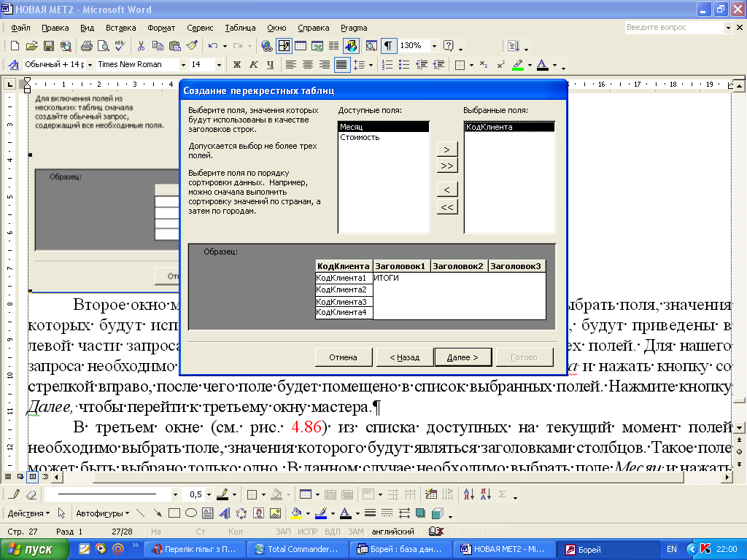Viewport: 747px width, 560px height.
Task: Toggle italic (К) formatting
Action: [253, 65]
